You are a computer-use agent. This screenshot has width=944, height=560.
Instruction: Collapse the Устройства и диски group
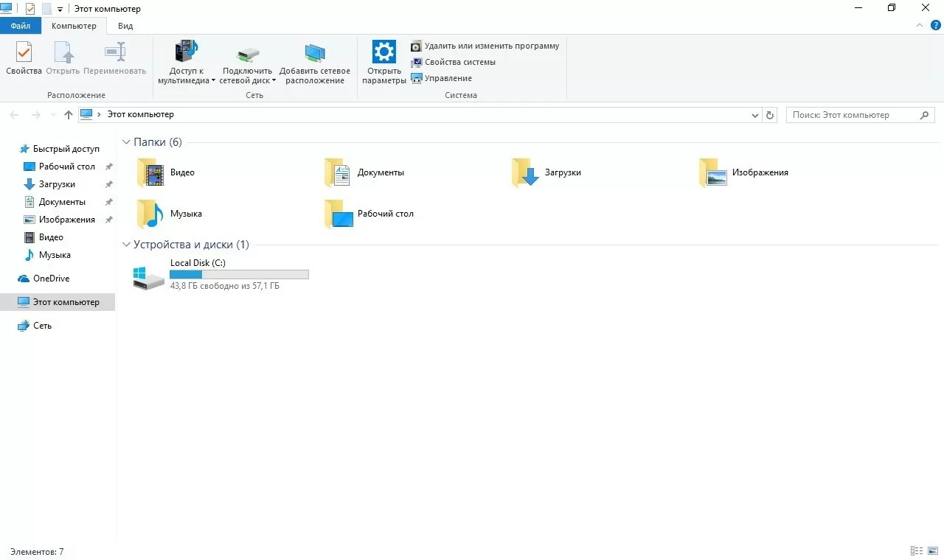tap(127, 245)
